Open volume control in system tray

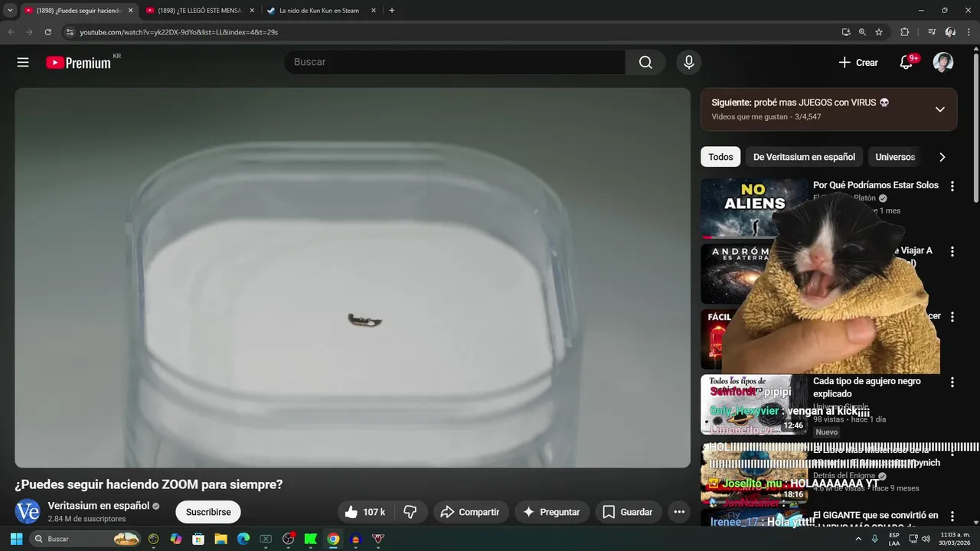(x=926, y=539)
